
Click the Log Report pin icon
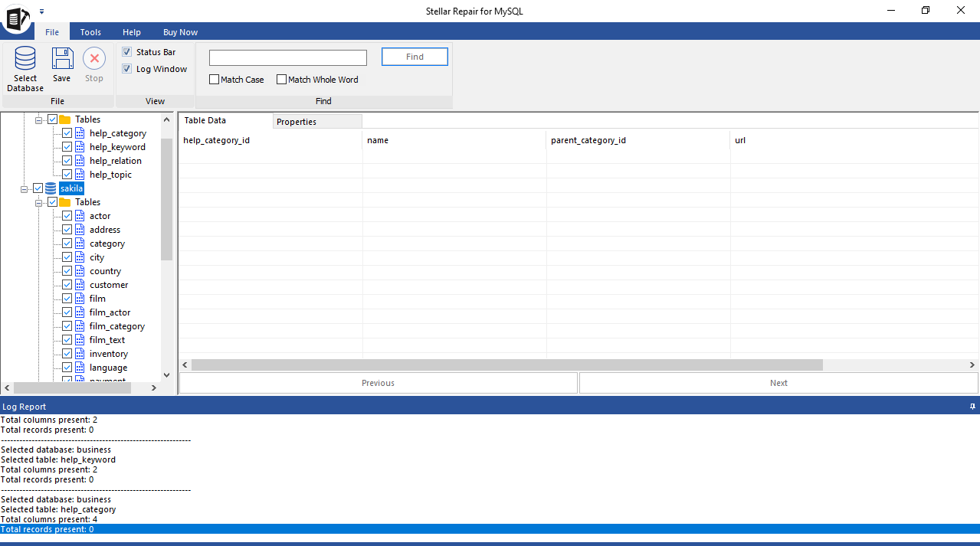(x=972, y=407)
